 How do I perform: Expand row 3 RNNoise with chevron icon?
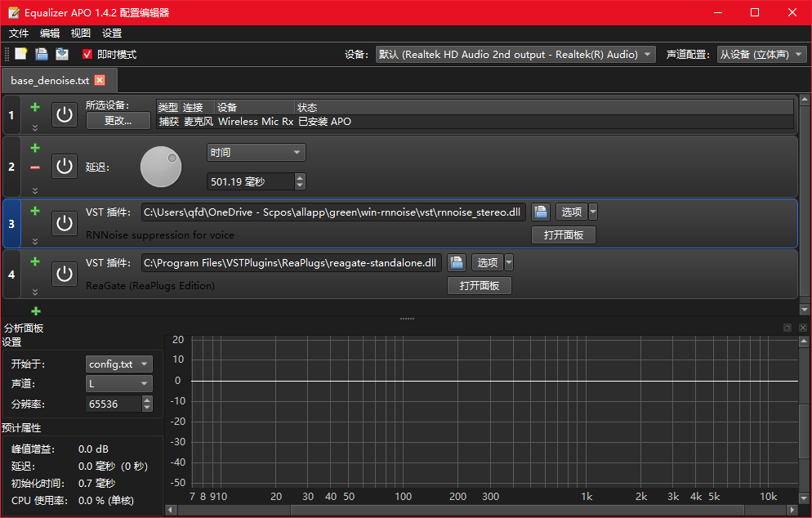tap(35, 241)
